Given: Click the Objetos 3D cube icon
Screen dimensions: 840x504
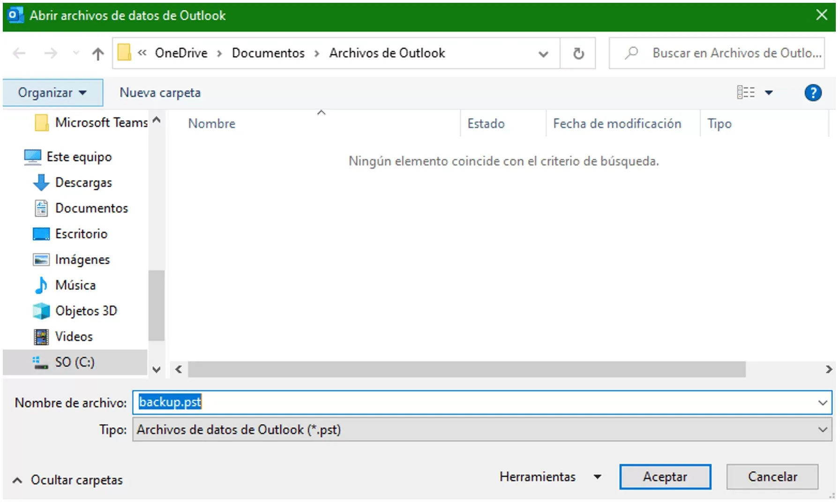Looking at the screenshot, I should [41, 311].
